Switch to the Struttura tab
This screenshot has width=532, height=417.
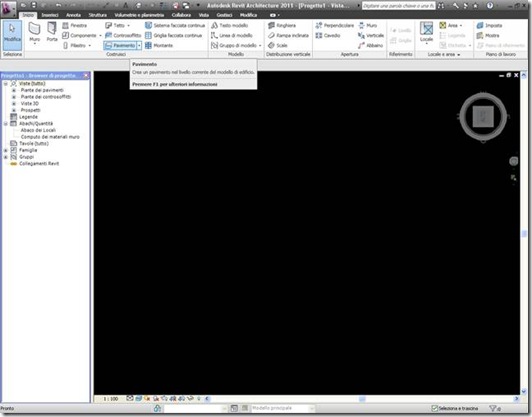pos(98,15)
